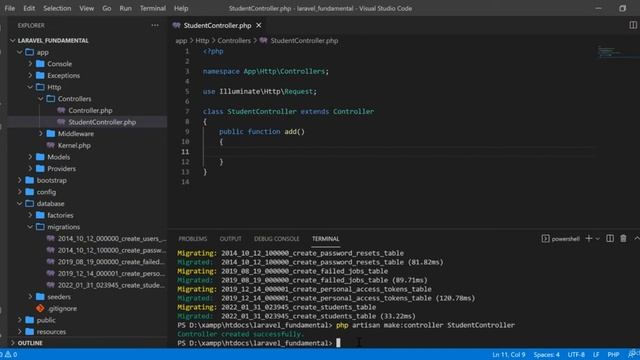Create a new terminal with plus icon
This screenshot has height=360, width=640.
[589, 239]
